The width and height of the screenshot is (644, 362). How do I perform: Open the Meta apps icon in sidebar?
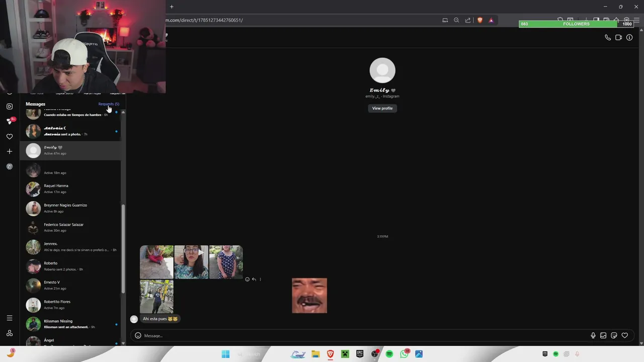click(10, 333)
